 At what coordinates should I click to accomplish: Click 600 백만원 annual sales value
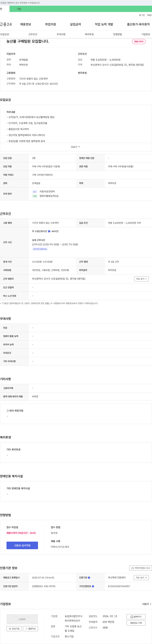pyautogui.click(x=108, y=622)
